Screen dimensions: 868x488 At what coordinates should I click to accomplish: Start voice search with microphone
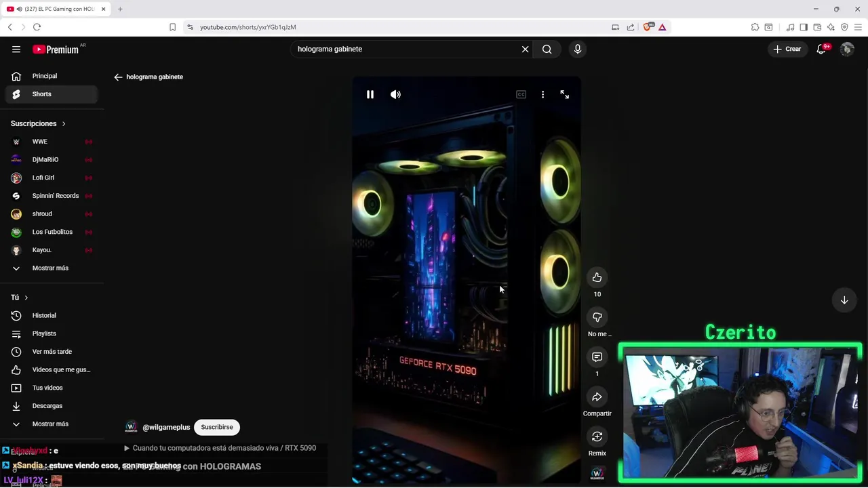point(578,49)
